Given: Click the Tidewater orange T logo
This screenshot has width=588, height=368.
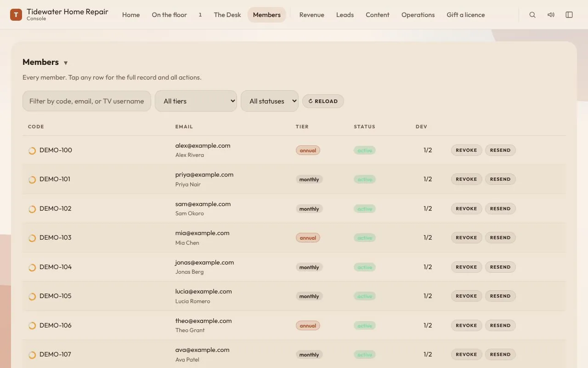Looking at the screenshot, I should 16,15.
